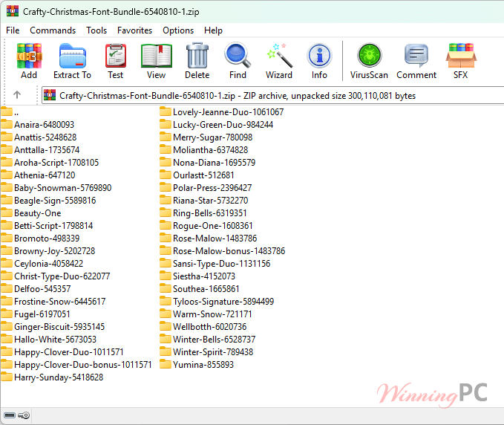Select folder Riana-Star-5732270
The image size is (504, 425).
click(204, 201)
